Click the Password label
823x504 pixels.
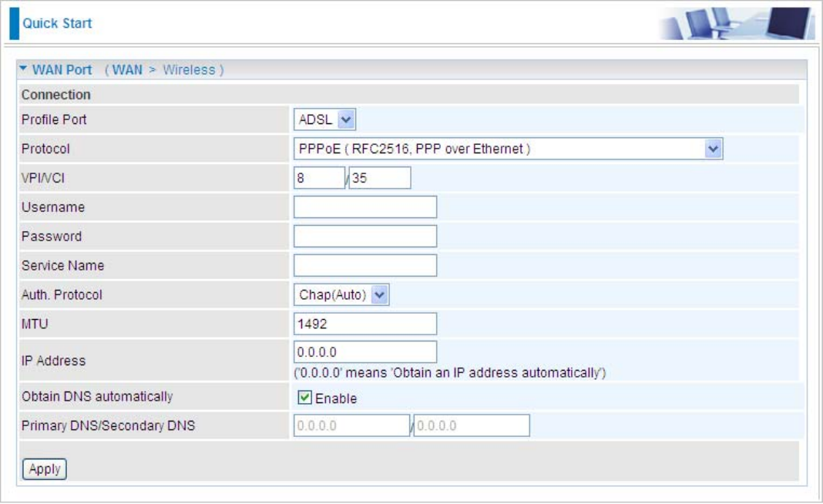click(x=52, y=237)
